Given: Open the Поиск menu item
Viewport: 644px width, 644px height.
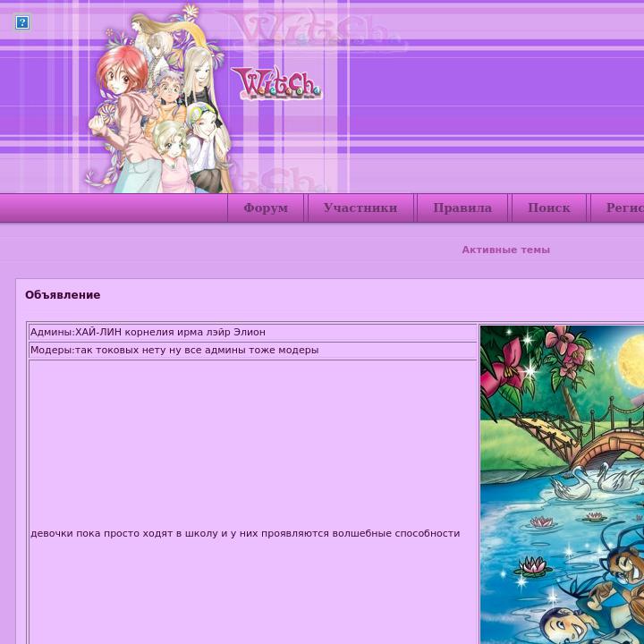Looking at the screenshot, I should click(549, 208).
